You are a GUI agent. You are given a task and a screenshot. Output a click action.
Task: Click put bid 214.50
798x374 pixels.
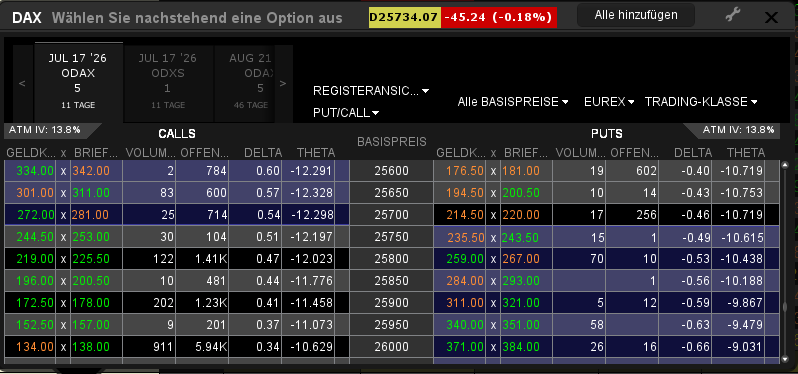coord(465,215)
